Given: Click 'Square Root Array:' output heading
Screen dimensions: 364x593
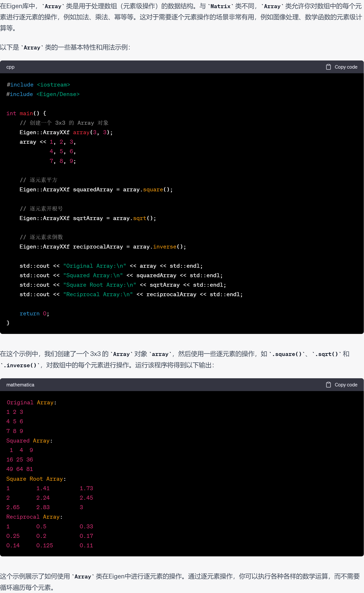Looking at the screenshot, I should coord(36,479).
